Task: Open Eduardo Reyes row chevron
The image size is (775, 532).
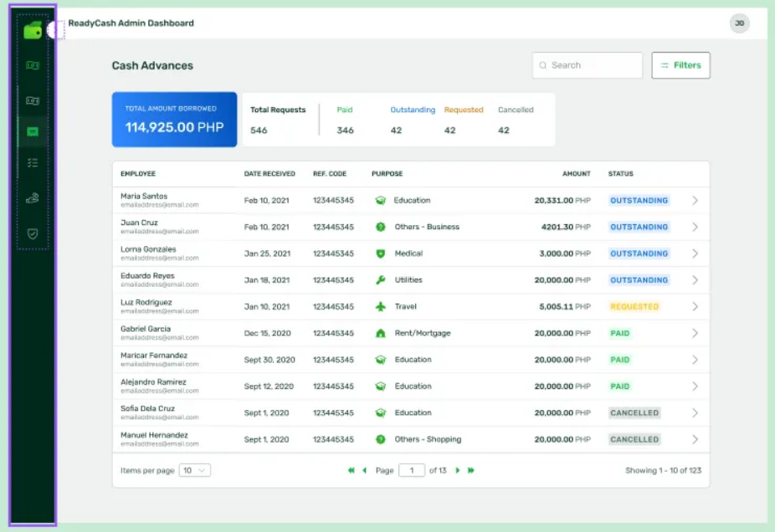Action: pos(695,280)
